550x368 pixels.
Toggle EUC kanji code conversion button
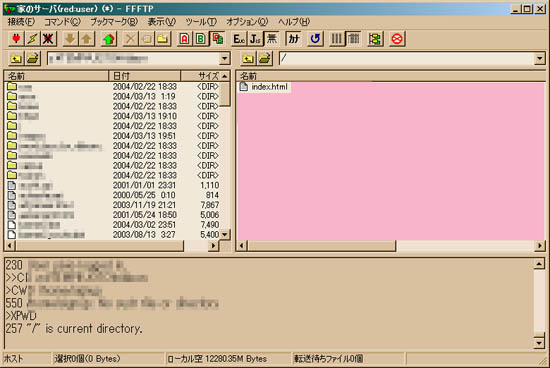coord(239,39)
